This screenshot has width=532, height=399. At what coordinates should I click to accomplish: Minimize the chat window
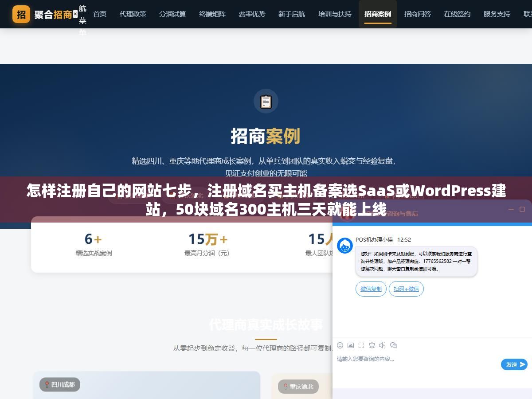click(511, 209)
